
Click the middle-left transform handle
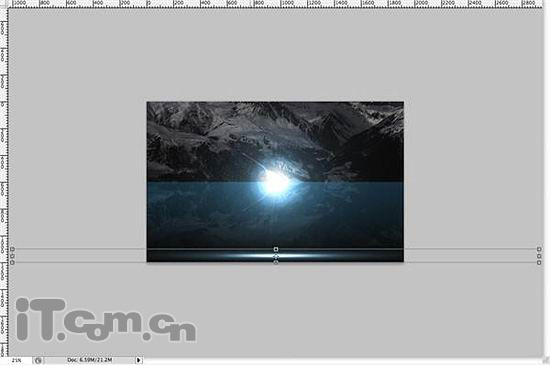[x=13, y=256]
